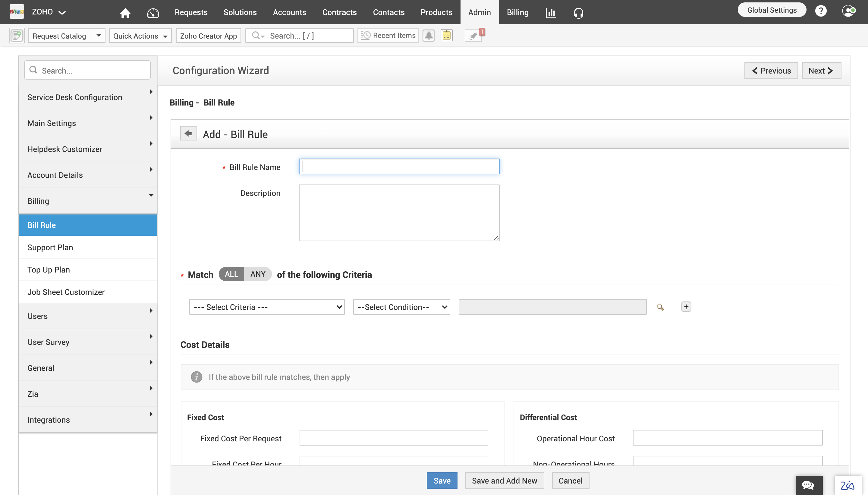
Task: Expand Admin menu in top navigation
Action: (479, 12)
